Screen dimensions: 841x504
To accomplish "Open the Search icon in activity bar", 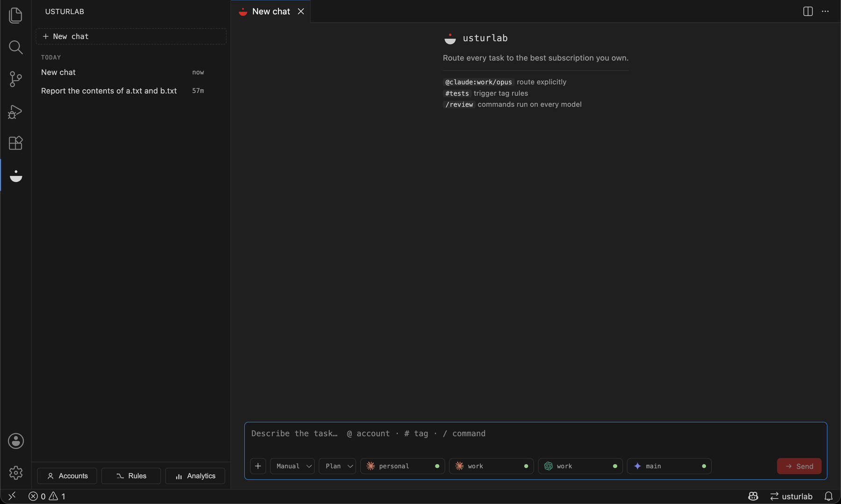I will tap(15, 47).
